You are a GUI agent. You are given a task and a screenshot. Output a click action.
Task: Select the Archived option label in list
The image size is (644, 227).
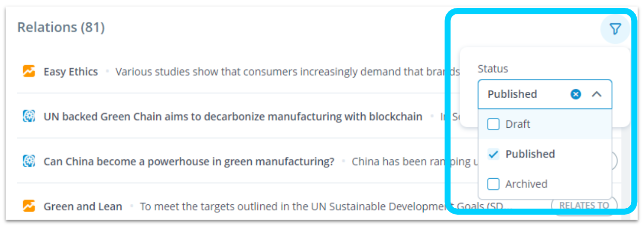coord(526,184)
